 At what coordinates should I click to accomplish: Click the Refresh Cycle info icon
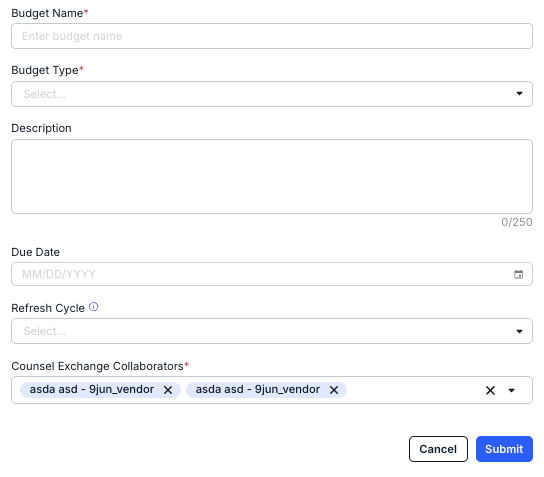coord(94,307)
